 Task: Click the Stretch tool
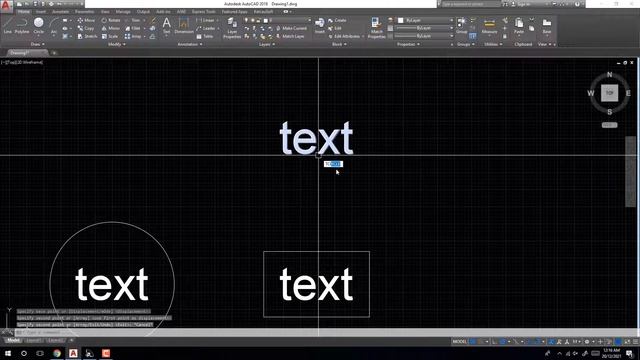(x=87, y=36)
